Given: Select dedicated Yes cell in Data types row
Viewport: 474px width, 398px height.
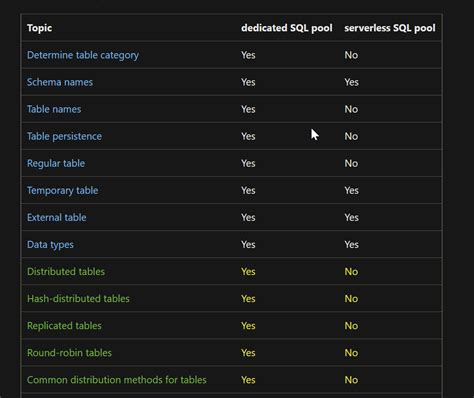Looking at the screenshot, I should point(248,244).
